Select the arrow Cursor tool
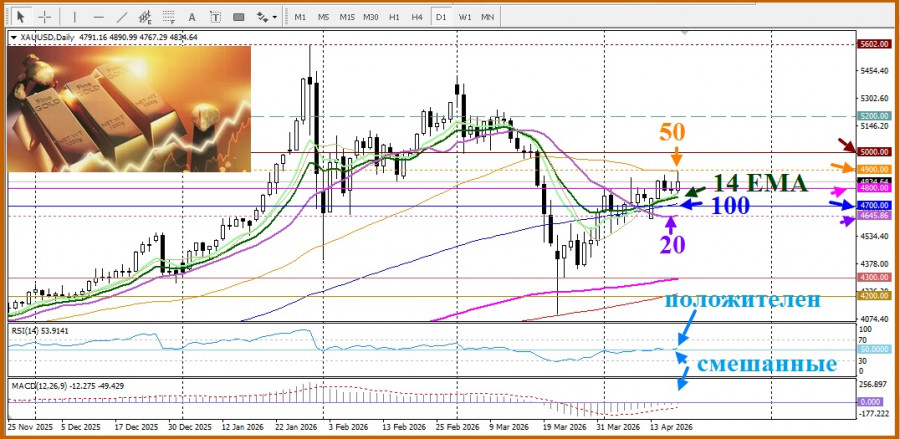Viewport: 900px width, 439px height. click(x=21, y=17)
